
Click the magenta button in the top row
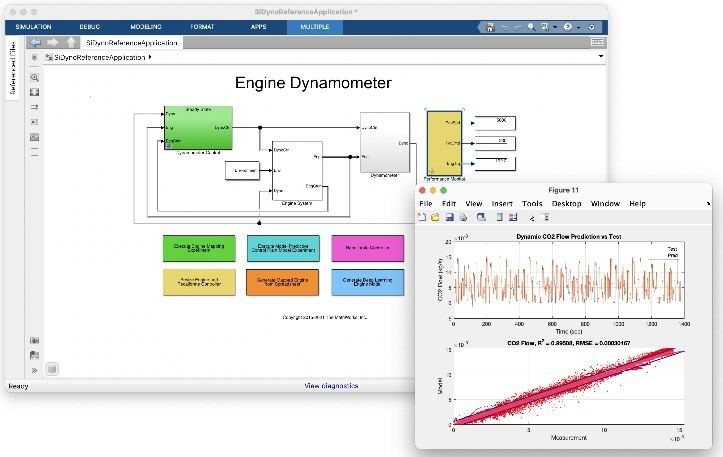point(367,248)
